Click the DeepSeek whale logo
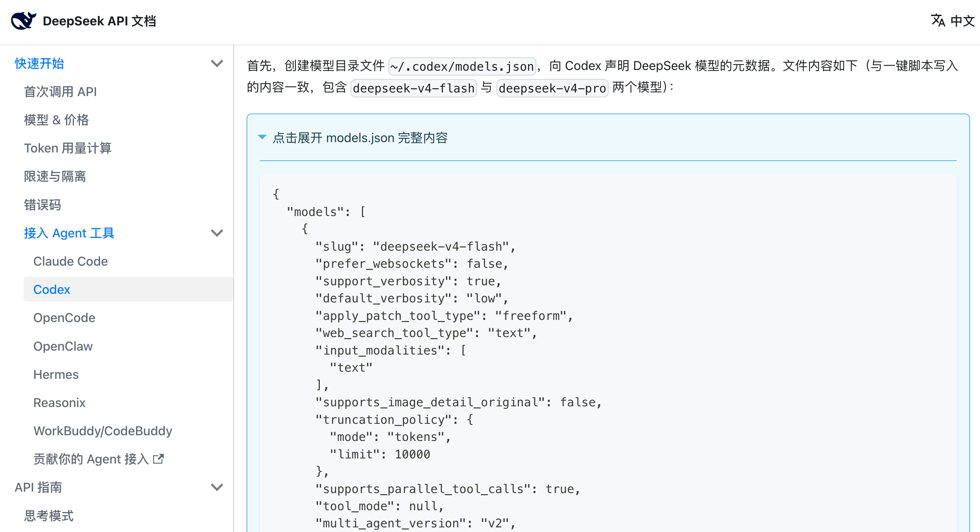The image size is (980, 532). [x=24, y=21]
